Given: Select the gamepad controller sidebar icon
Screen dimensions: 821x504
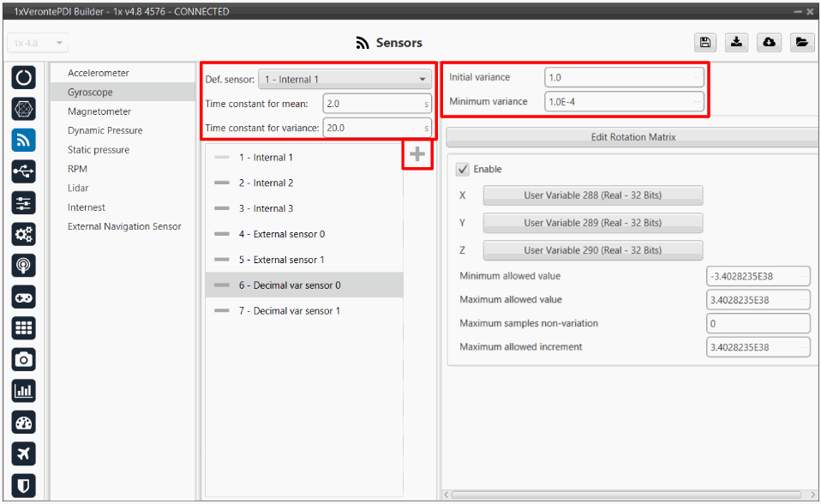Looking at the screenshot, I should [x=24, y=297].
